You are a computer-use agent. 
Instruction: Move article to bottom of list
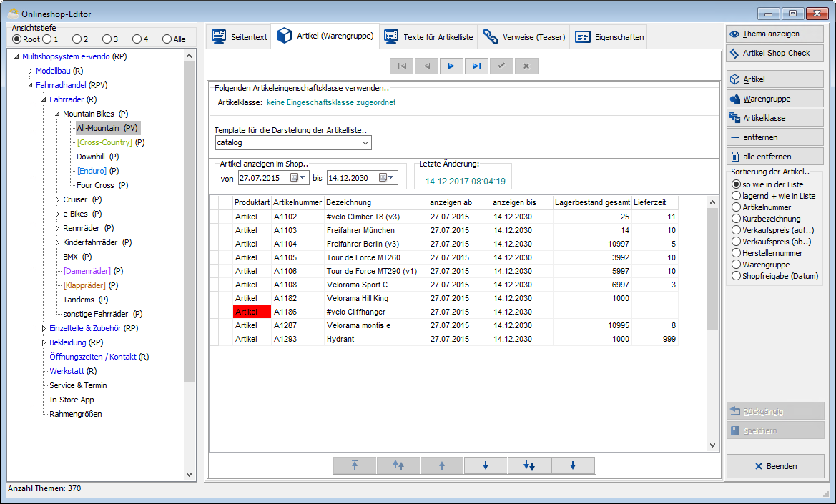[573, 465]
